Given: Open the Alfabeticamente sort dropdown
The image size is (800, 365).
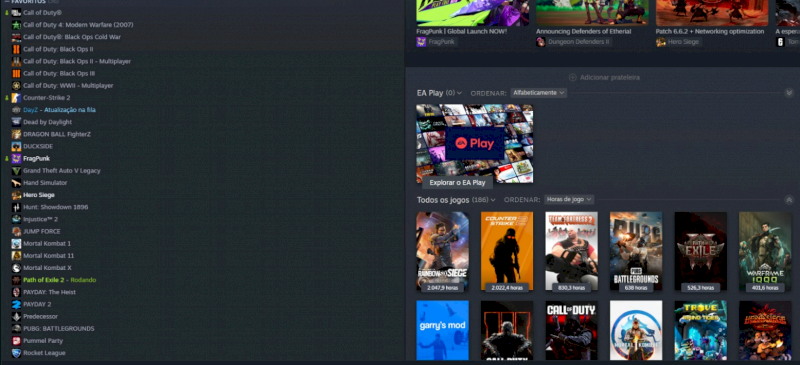Looking at the screenshot, I should pyautogui.click(x=539, y=93).
